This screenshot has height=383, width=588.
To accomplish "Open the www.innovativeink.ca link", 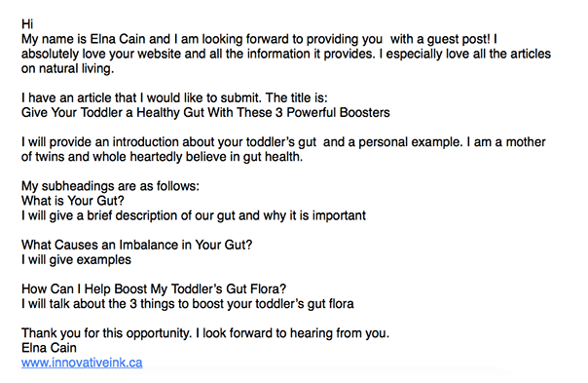I will pyautogui.click(x=82, y=363).
